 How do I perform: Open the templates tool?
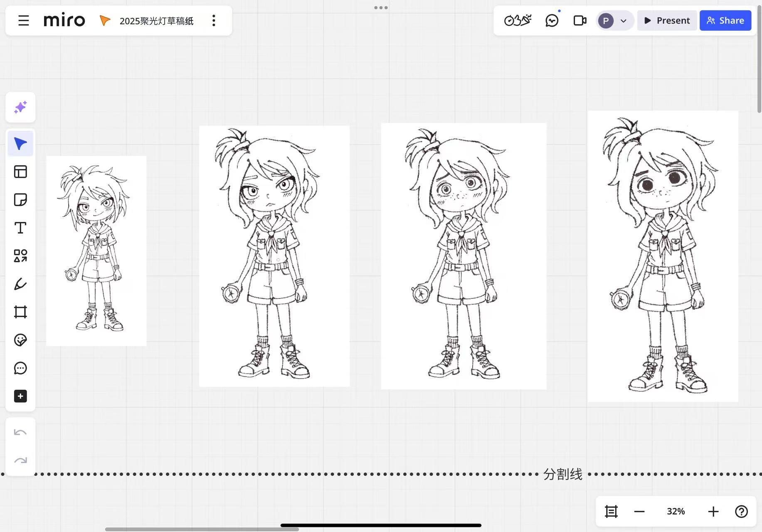click(20, 172)
